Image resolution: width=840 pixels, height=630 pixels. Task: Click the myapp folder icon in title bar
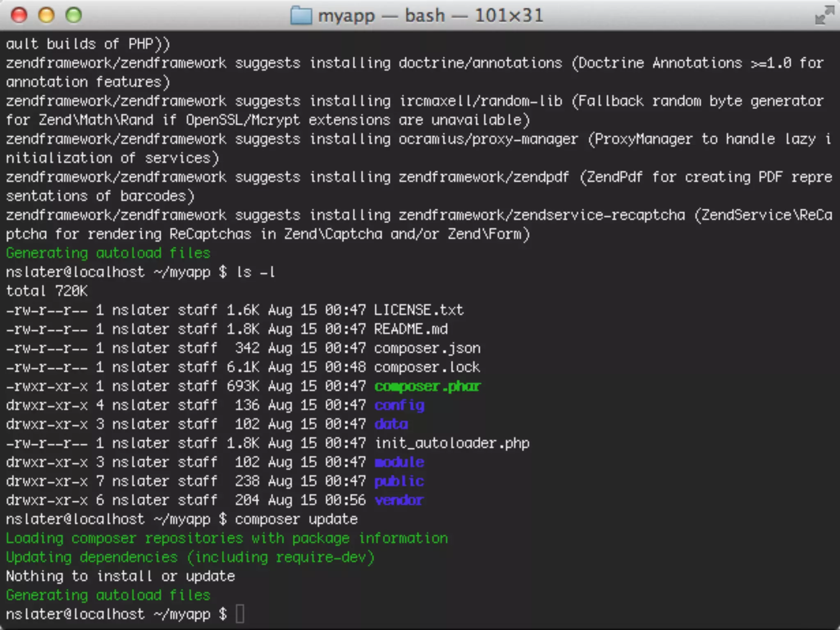(x=301, y=16)
